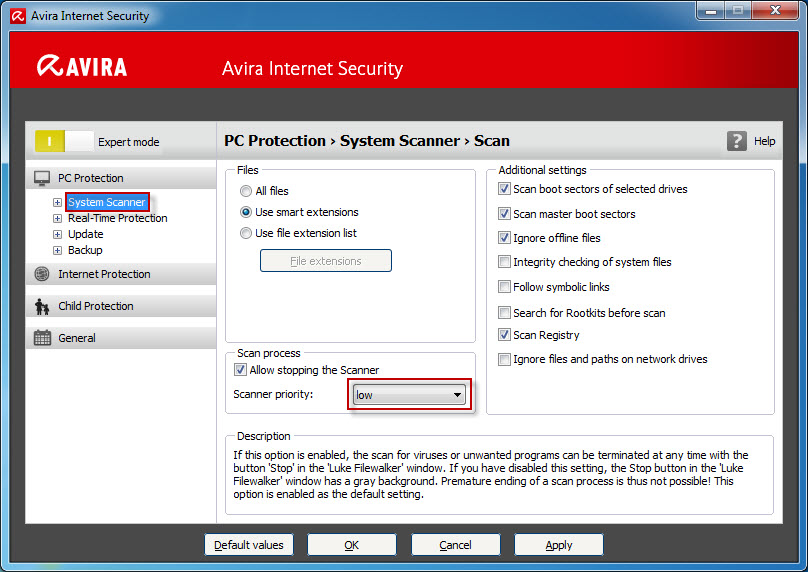Screen dimensions: 808x572
Task: Enable Search for Rootkits before scan
Action: (x=504, y=312)
